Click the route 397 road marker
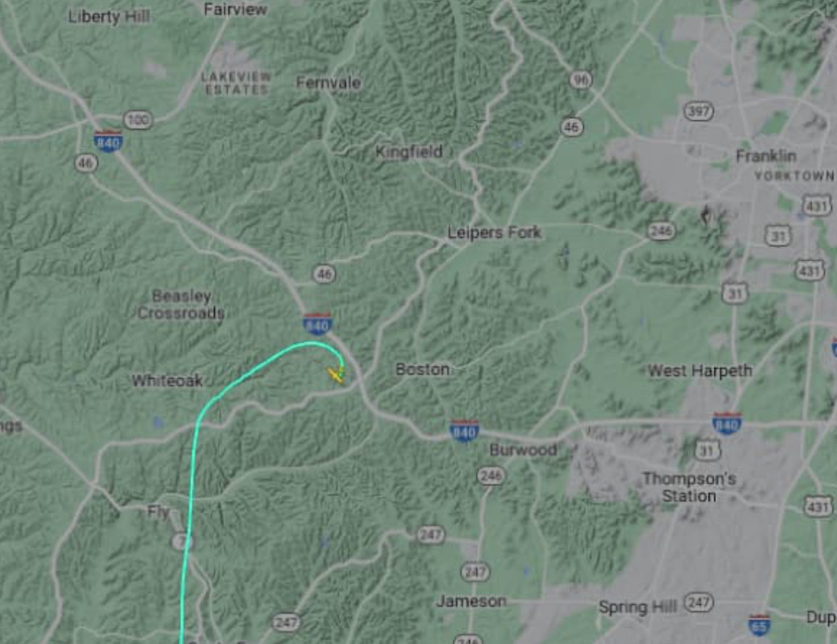The image size is (837, 644). click(x=698, y=112)
